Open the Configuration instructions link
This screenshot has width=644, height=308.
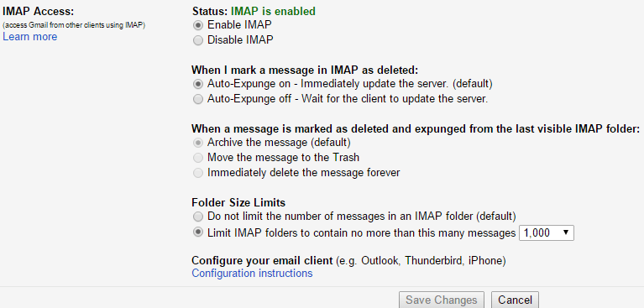tap(252, 274)
